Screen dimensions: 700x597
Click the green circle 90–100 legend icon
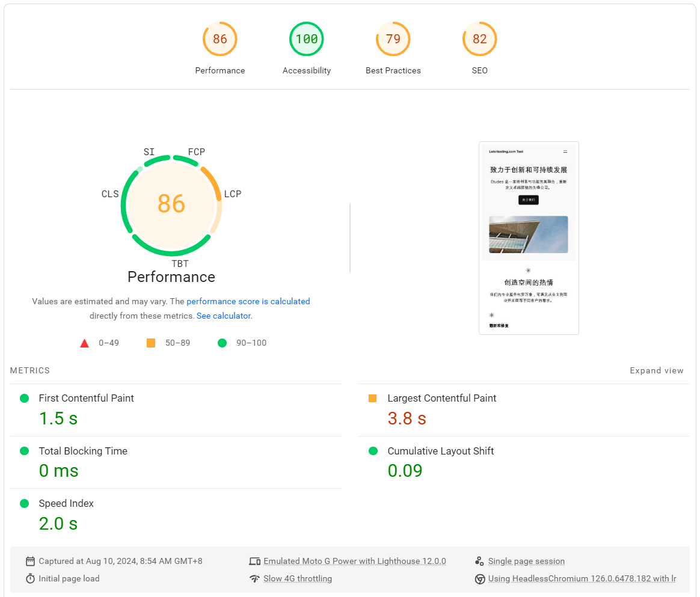coord(222,343)
